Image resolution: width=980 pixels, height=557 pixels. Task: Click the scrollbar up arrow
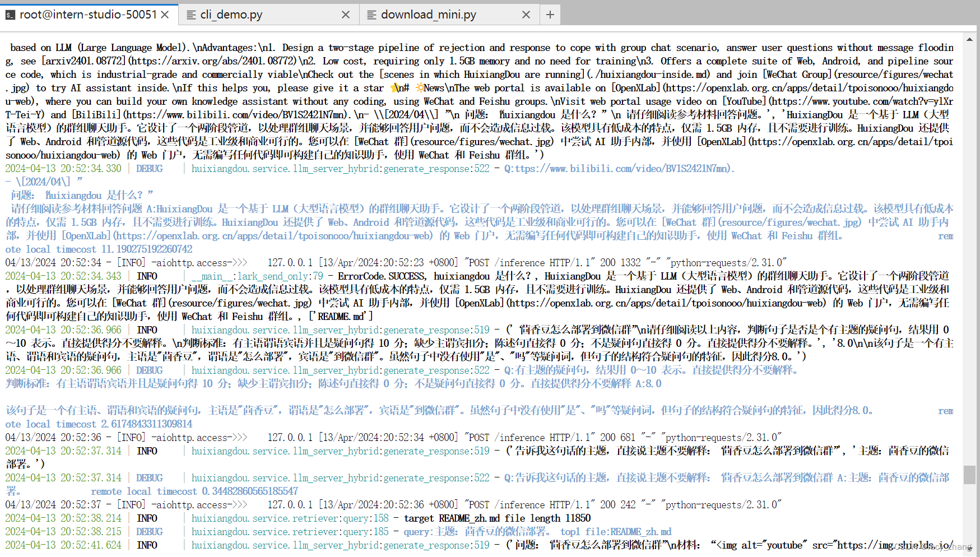(x=969, y=39)
